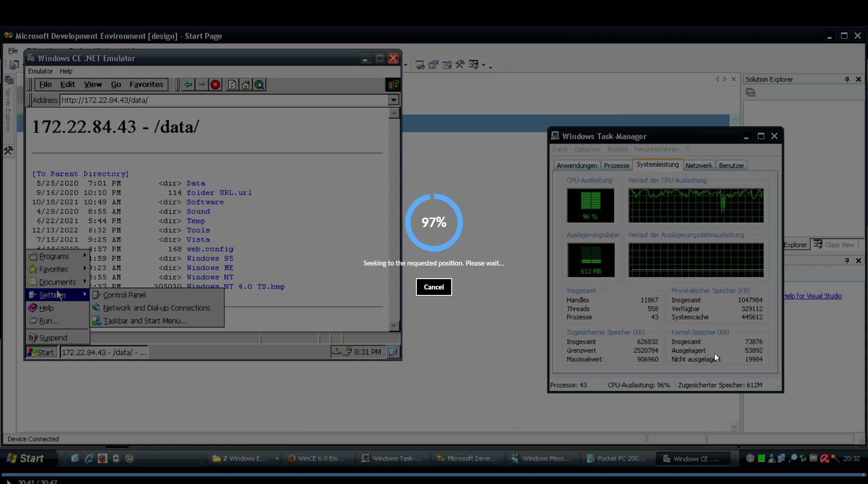Select Settings in the CE Start menu
This screenshot has width=868, height=484.
point(57,295)
